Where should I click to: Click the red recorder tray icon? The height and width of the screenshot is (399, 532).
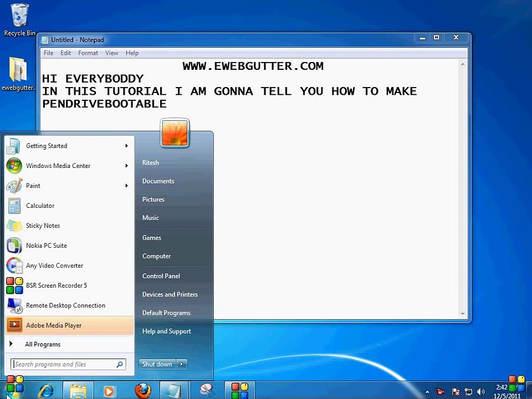coord(441,391)
